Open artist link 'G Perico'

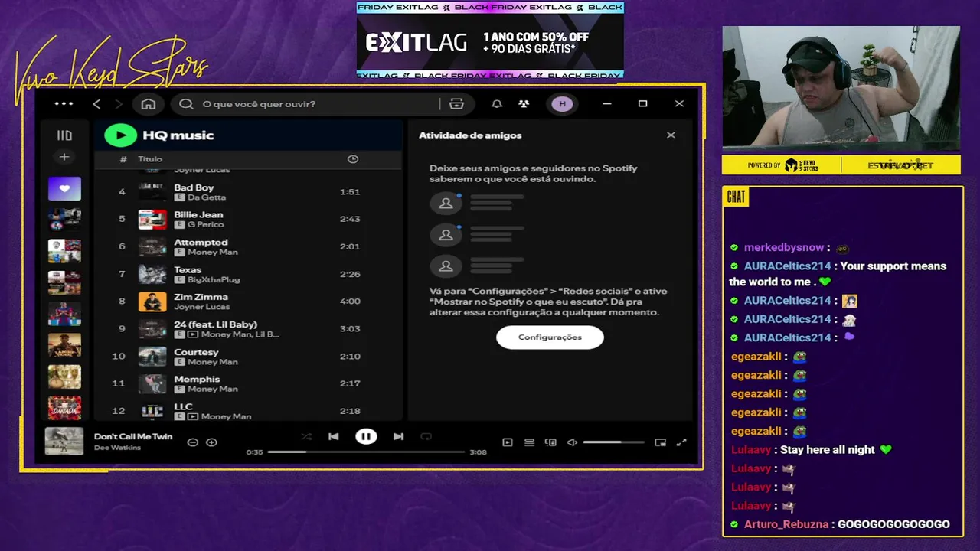pyautogui.click(x=206, y=225)
